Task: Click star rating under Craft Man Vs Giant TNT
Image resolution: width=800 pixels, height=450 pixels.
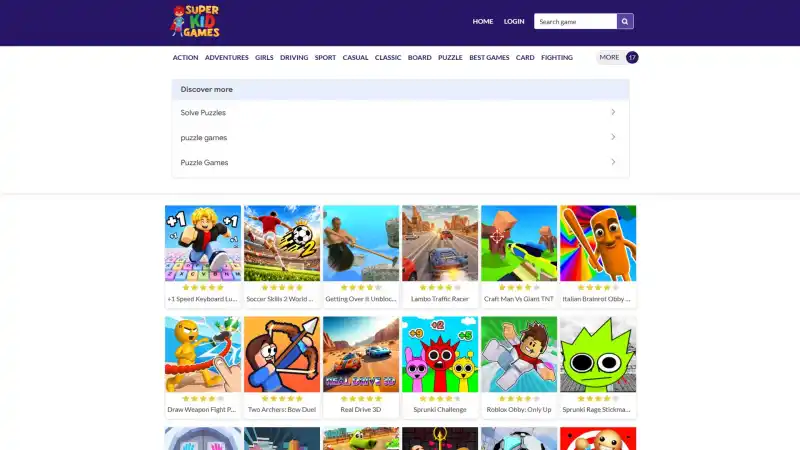Action: [x=519, y=288]
